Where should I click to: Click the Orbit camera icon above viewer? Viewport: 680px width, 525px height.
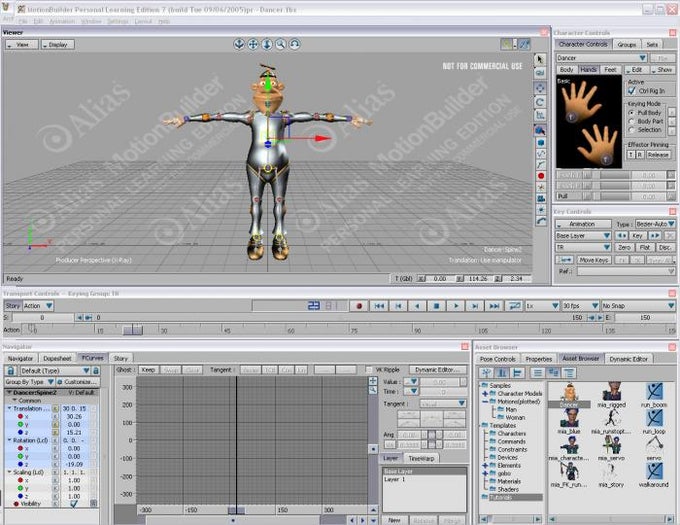(239, 44)
